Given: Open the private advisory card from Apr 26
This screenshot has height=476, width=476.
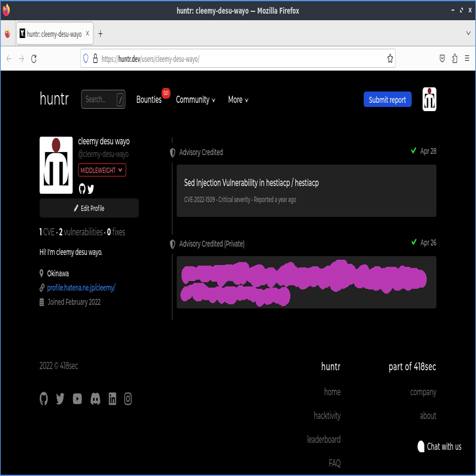Looking at the screenshot, I should (x=306, y=282).
